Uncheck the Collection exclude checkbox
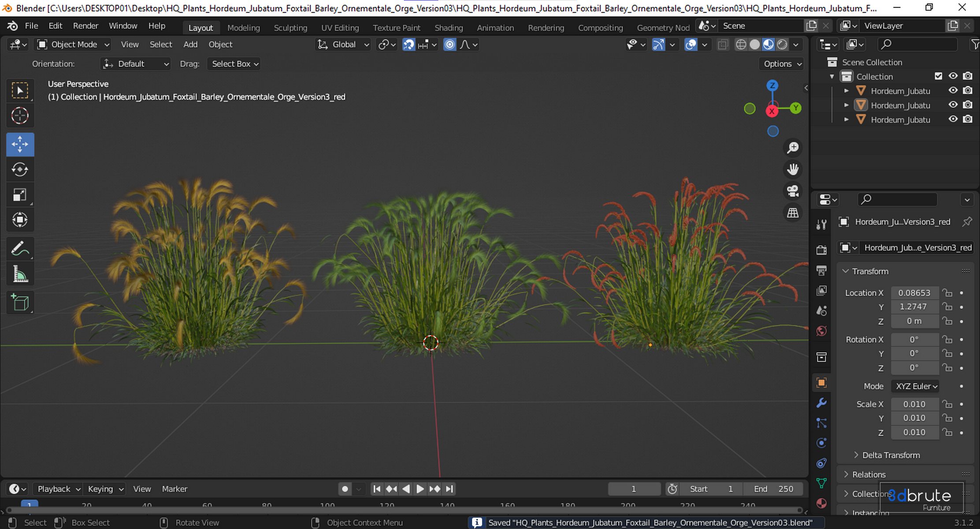 pyautogui.click(x=939, y=76)
